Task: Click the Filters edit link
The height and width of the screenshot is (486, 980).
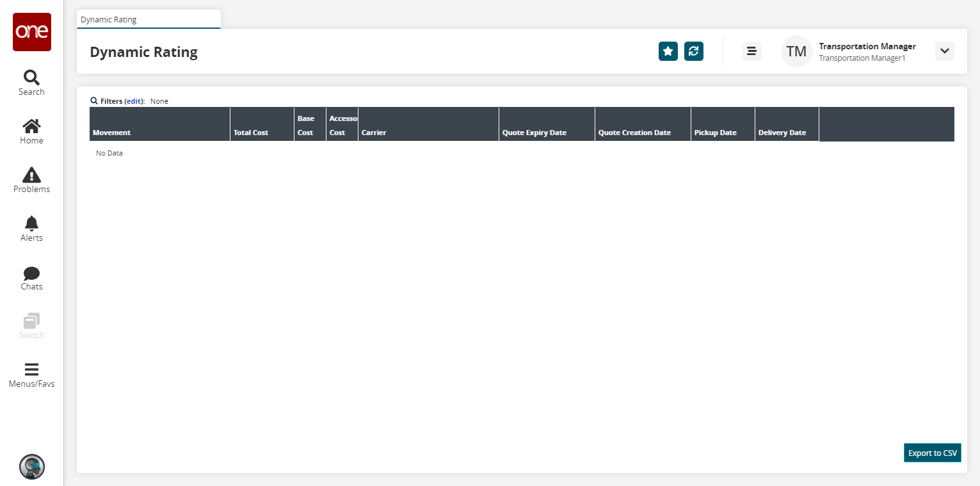Action: (x=133, y=101)
